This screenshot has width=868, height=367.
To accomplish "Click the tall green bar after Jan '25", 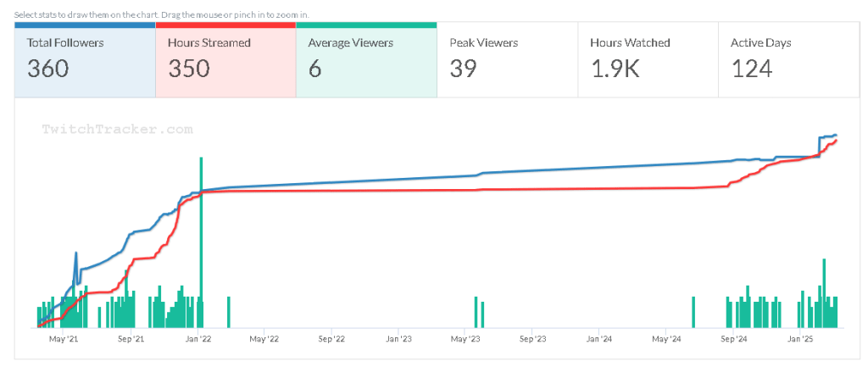I will tap(823, 292).
